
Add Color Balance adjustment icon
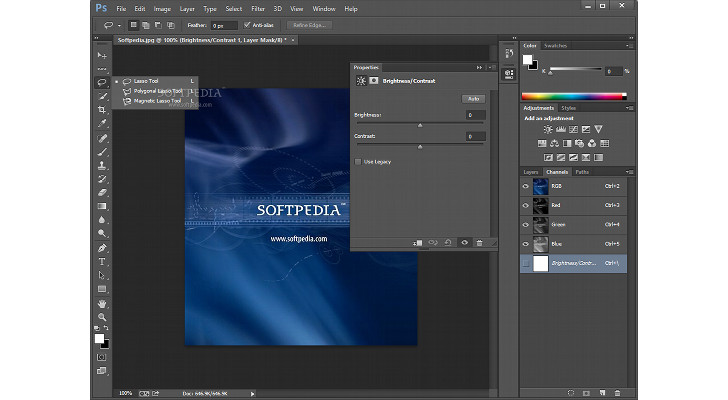554,143
